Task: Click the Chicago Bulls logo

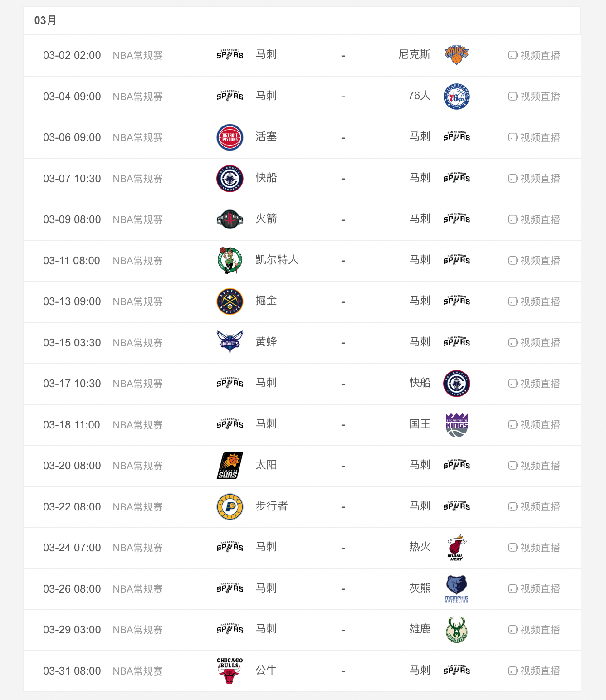Action: [x=230, y=671]
